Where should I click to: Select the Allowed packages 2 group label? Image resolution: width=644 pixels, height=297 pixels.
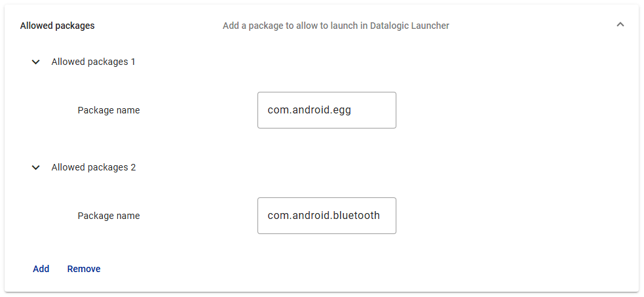pyautogui.click(x=93, y=167)
